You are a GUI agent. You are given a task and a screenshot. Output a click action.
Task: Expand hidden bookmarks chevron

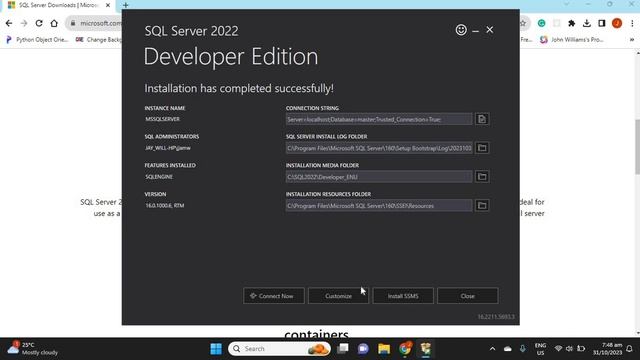(631, 40)
